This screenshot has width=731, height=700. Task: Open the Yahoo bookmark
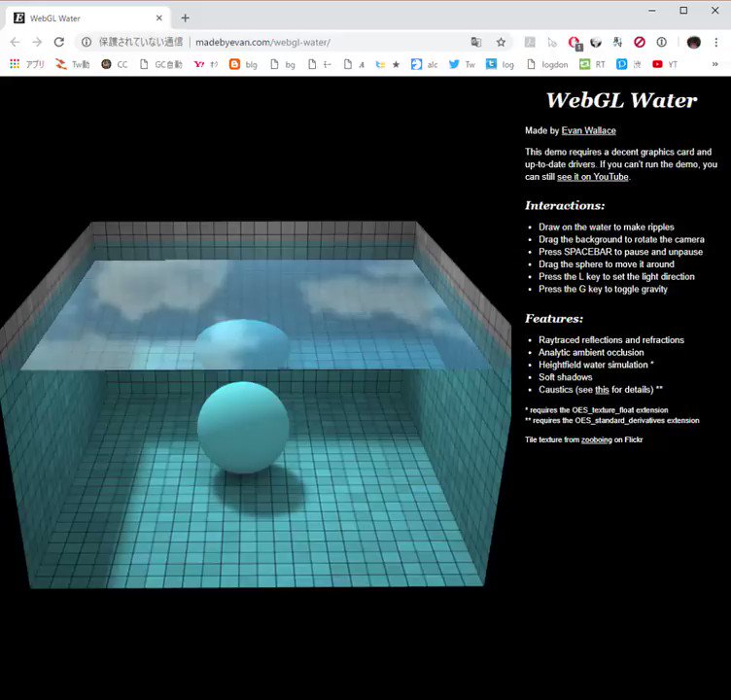pos(206,64)
